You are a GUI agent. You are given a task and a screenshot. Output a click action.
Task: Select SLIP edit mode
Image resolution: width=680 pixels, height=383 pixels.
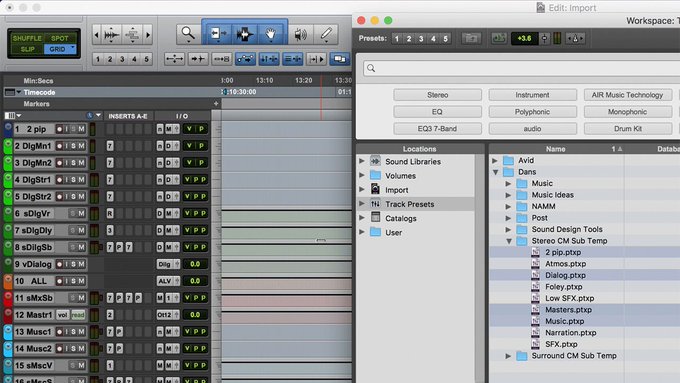(x=27, y=49)
